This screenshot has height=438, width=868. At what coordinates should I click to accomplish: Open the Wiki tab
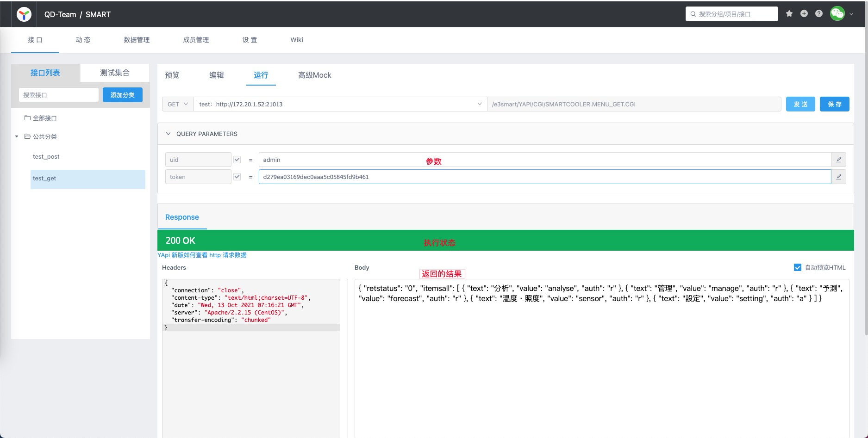pyautogui.click(x=297, y=40)
